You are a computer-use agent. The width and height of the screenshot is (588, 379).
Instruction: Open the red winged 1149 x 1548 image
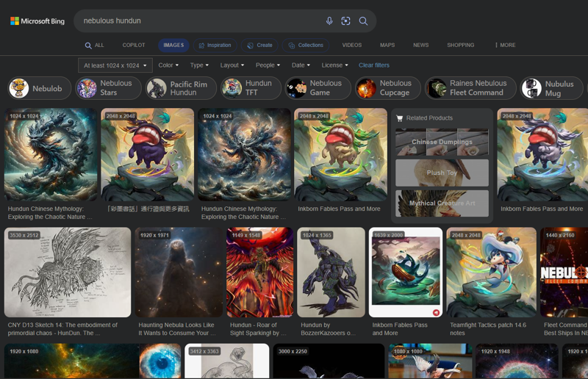click(260, 272)
